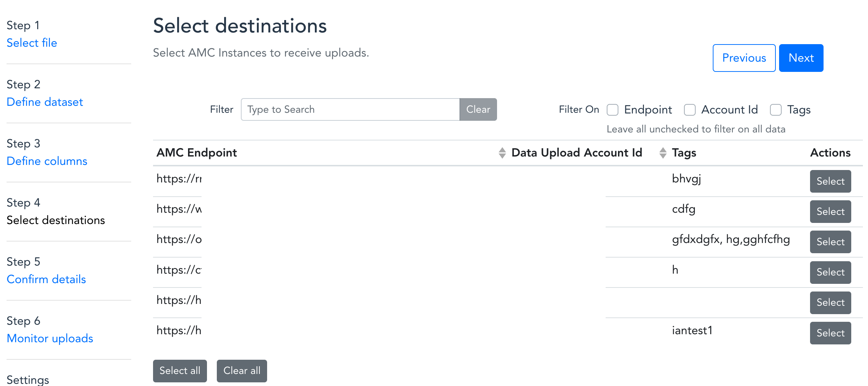Click Next to proceed to confirm details
This screenshot has width=868, height=386.
pos(801,58)
